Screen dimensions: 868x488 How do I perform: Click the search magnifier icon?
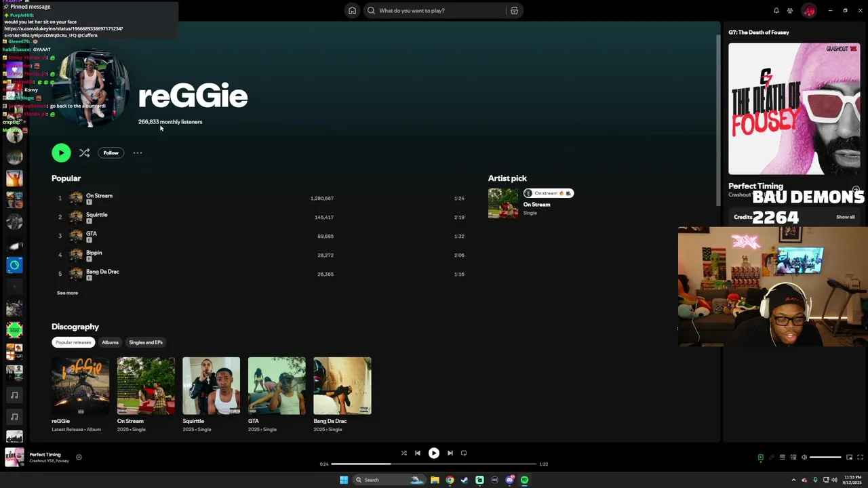[371, 11]
